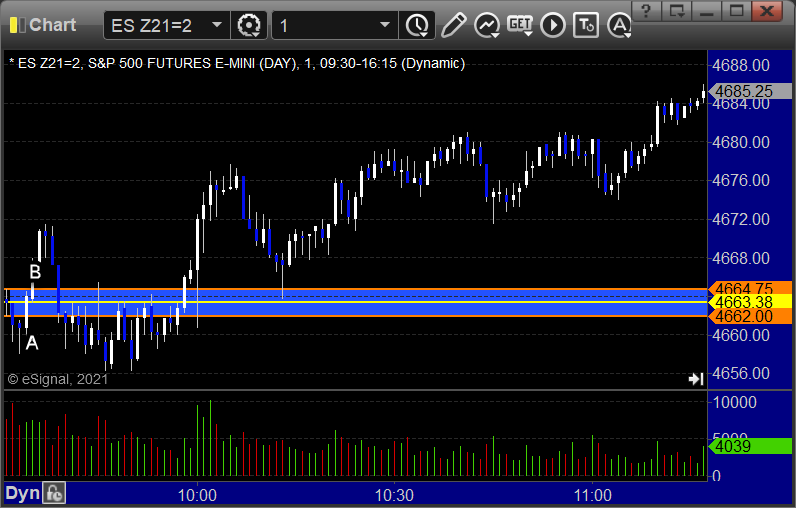Image resolution: width=796 pixels, height=508 pixels.
Task: Start bar replay play button
Action: point(553,25)
